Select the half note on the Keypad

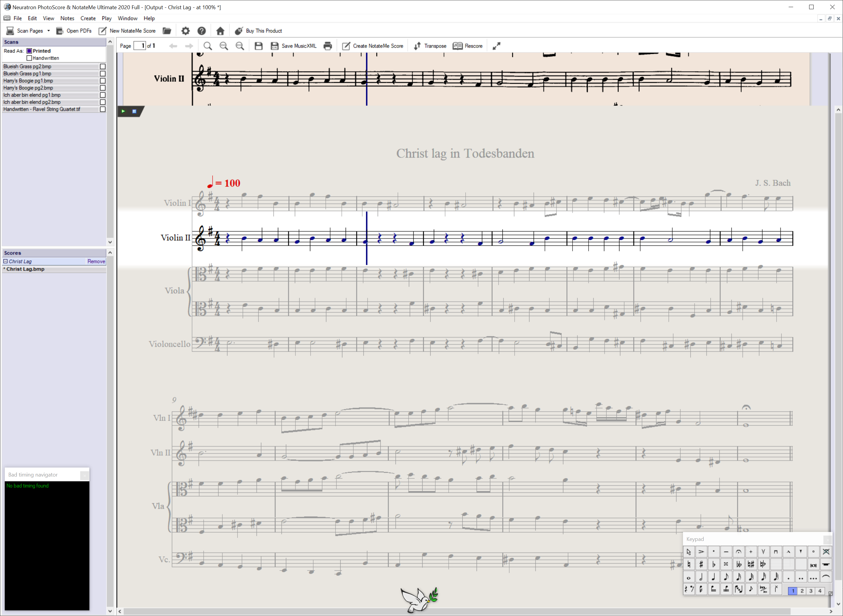point(701,577)
